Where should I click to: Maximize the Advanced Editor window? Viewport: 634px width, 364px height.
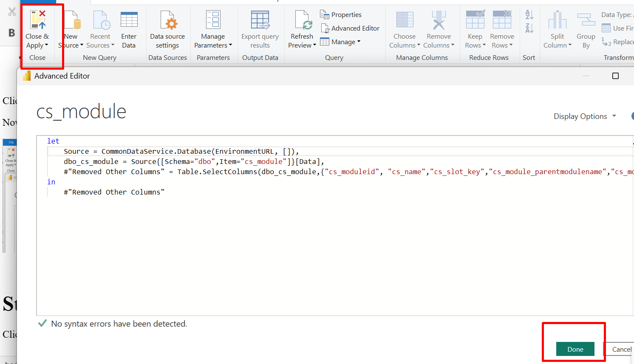click(615, 76)
